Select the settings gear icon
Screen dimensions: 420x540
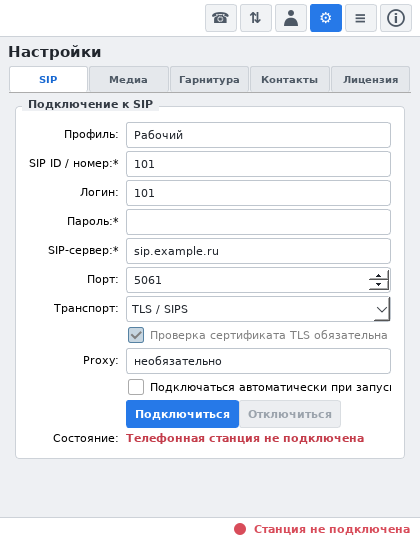[x=326, y=18]
